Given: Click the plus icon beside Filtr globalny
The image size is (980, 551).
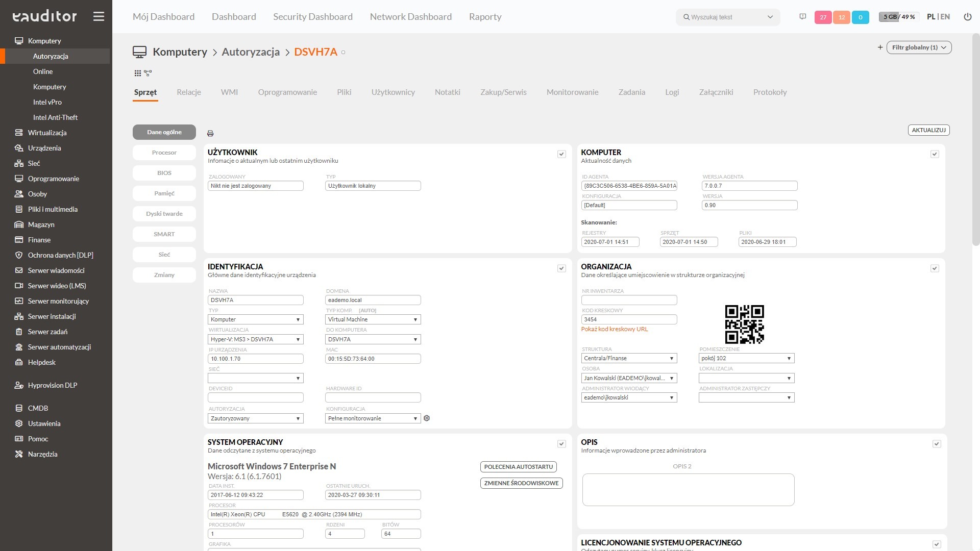Looking at the screenshot, I should (x=880, y=47).
